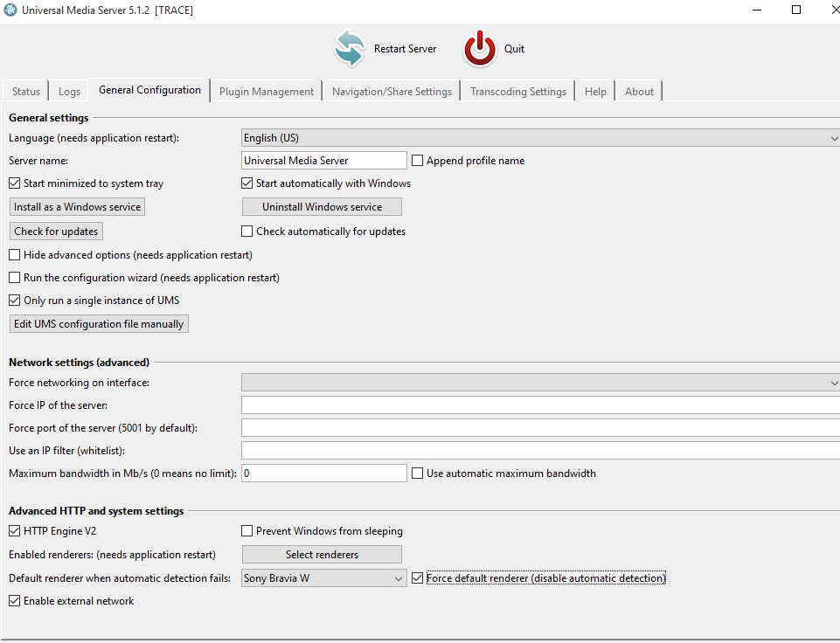Uncheck HTTP Engine V2
Screen dimensions: 840x643
coord(15,531)
